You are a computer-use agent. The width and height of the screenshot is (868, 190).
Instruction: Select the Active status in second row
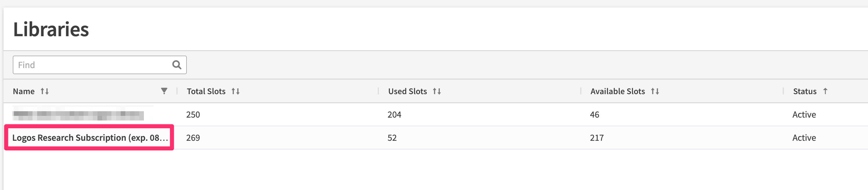click(804, 138)
